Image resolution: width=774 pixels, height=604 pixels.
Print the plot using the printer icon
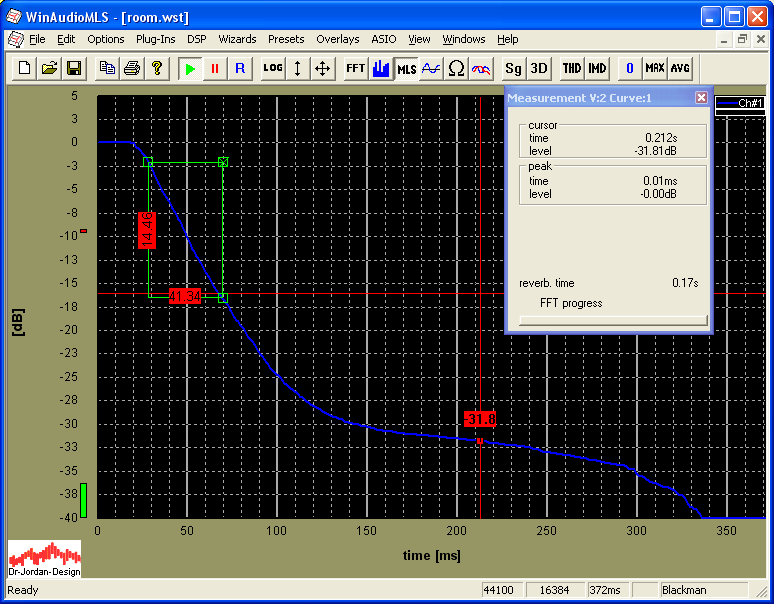(x=132, y=68)
